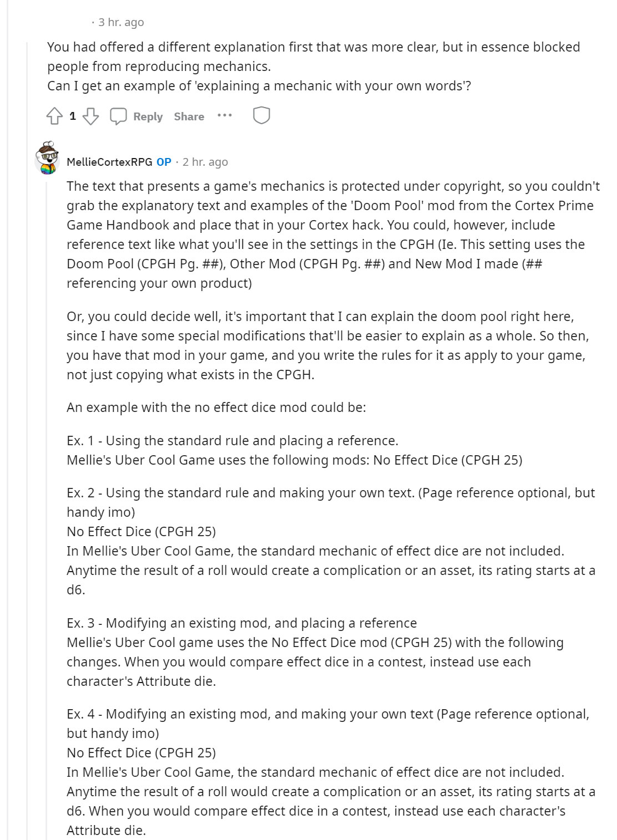Click the vote score '1'

click(x=73, y=116)
